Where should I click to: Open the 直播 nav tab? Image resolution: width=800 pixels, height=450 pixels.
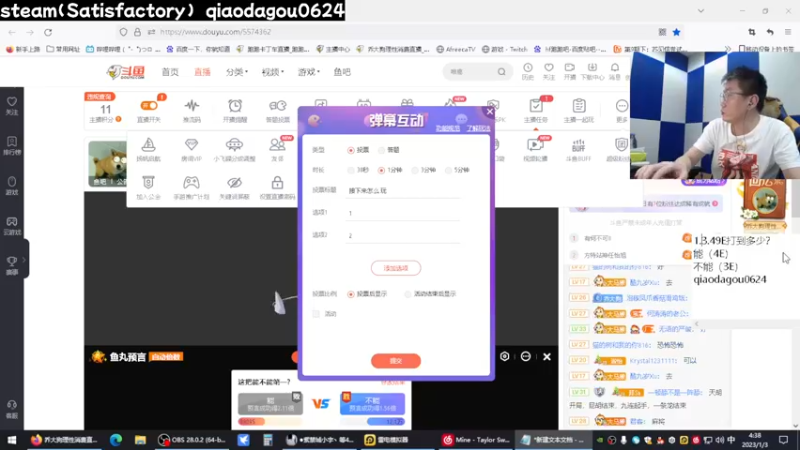click(x=203, y=72)
